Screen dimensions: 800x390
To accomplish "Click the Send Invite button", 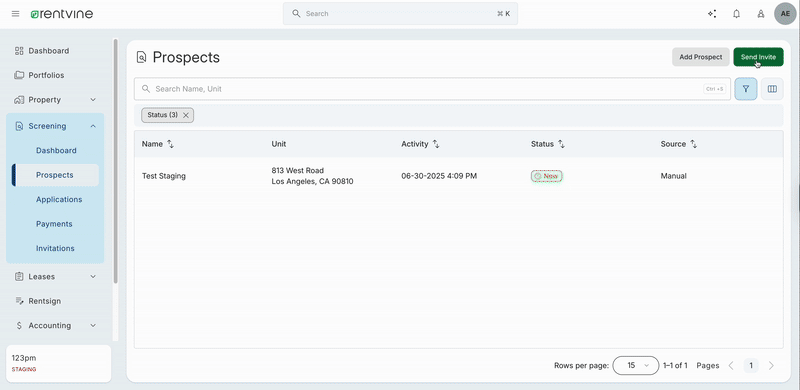I will (x=758, y=57).
